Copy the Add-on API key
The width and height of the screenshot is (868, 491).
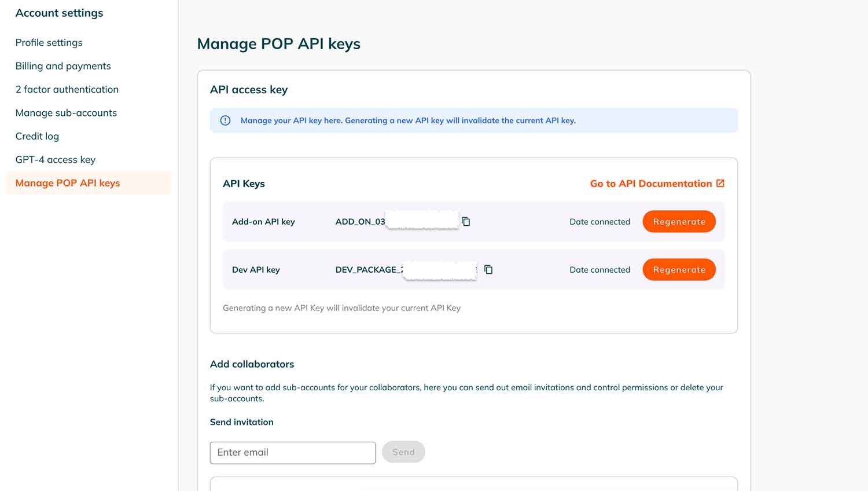[x=466, y=221]
